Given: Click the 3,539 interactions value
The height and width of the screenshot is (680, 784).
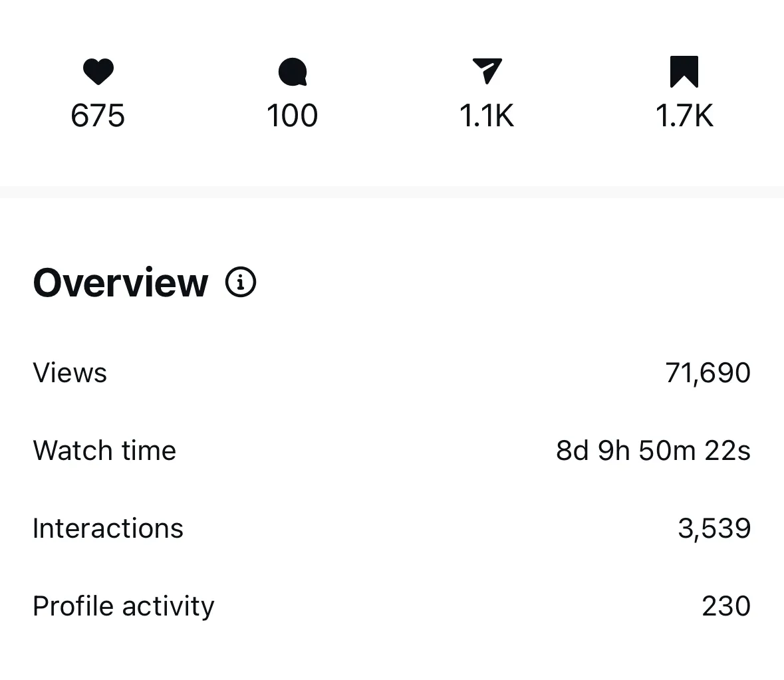Looking at the screenshot, I should (x=714, y=528).
